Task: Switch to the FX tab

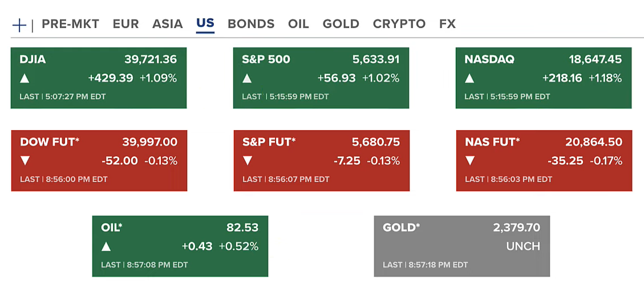Action: click(447, 24)
